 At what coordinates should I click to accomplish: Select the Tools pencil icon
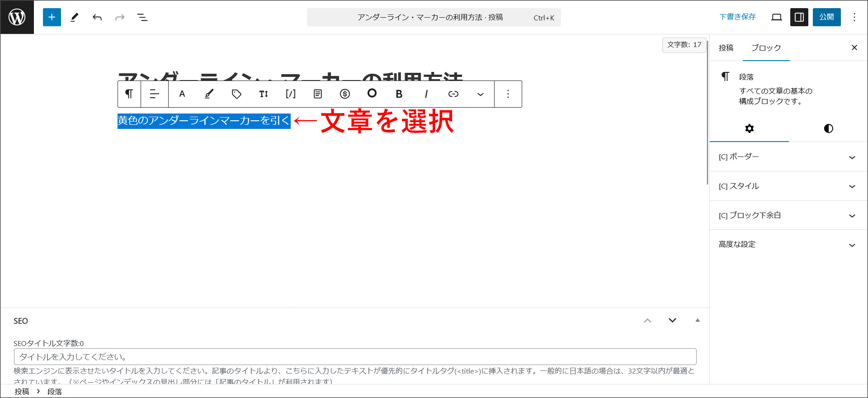[75, 17]
